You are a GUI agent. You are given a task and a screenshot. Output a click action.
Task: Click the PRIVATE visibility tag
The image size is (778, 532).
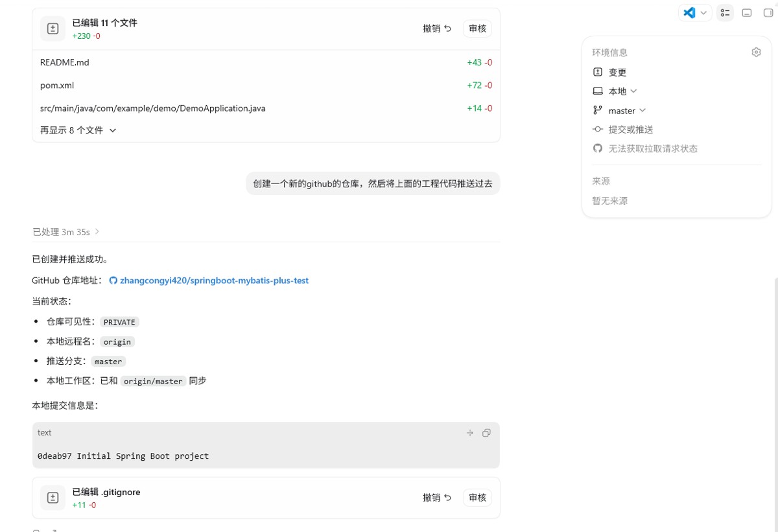pos(119,322)
